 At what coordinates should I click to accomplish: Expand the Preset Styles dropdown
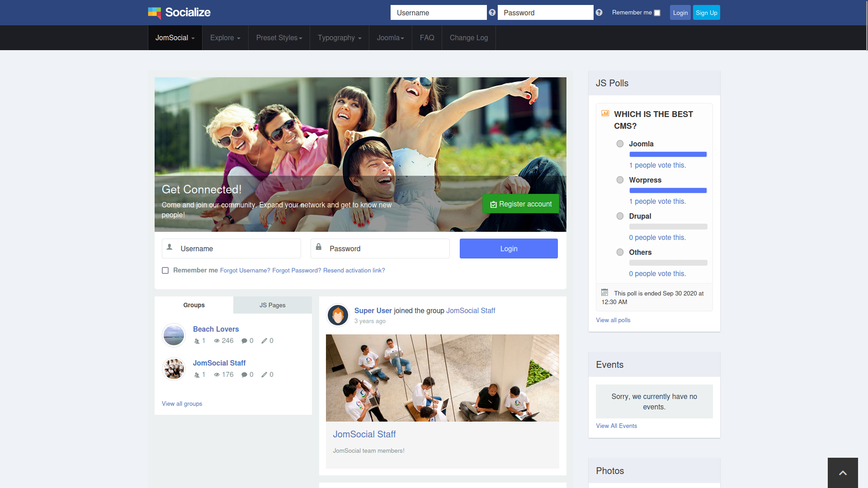click(279, 38)
